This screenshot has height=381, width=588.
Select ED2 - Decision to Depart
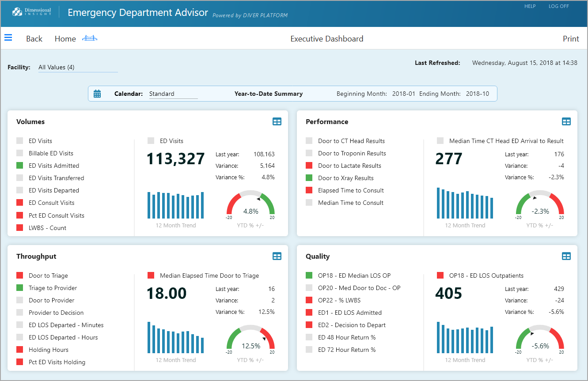352,325
